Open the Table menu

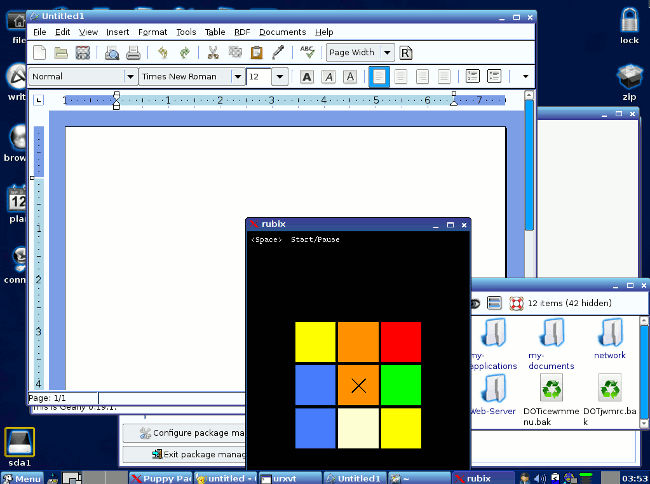pos(214,32)
